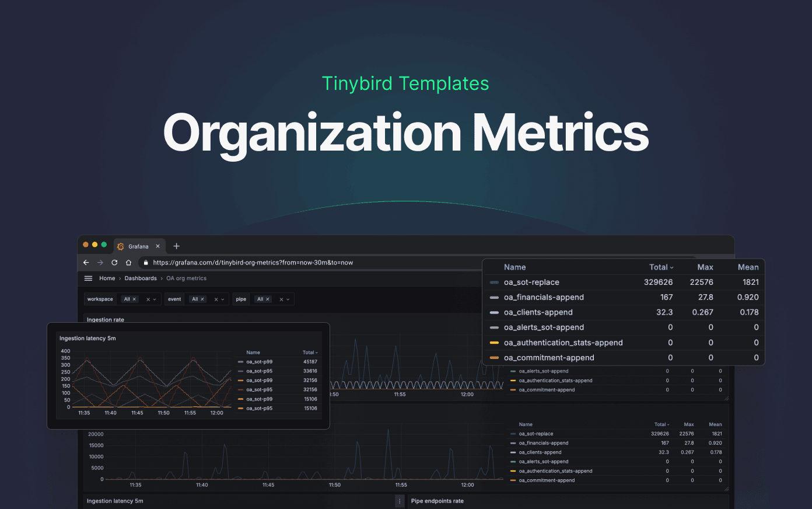The height and width of the screenshot is (509, 812).
Task: Click the 22576 max value in enlarged legend
Action: pyautogui.click(x=701, y=283)
